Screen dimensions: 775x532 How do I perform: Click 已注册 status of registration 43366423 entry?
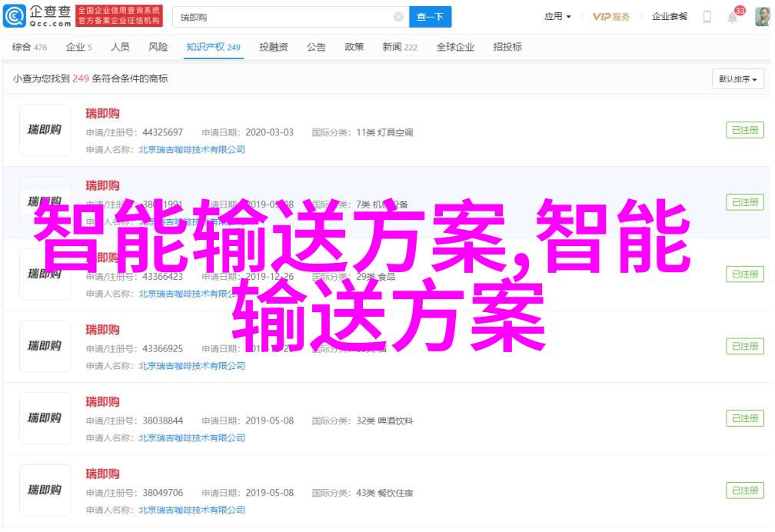[745, 274]
